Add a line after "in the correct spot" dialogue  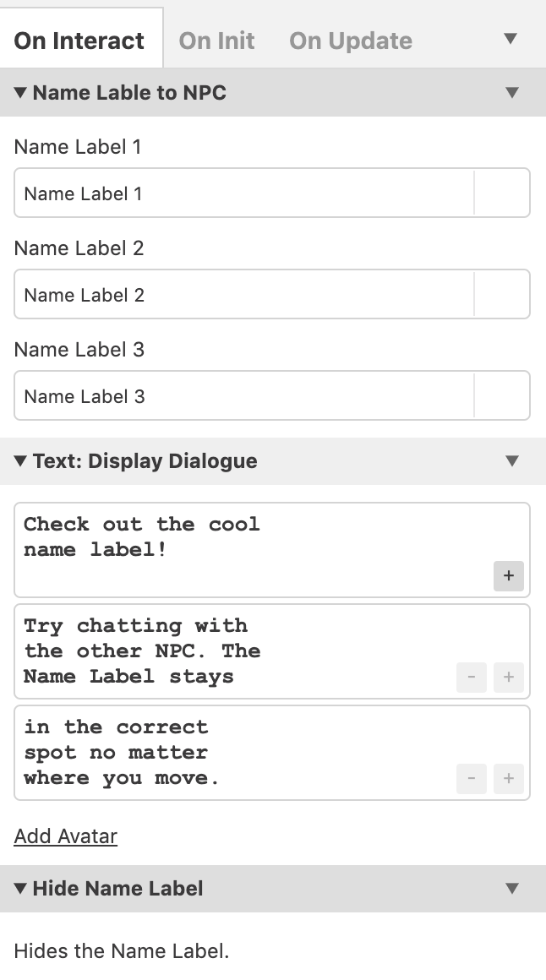tap(509, 778)
